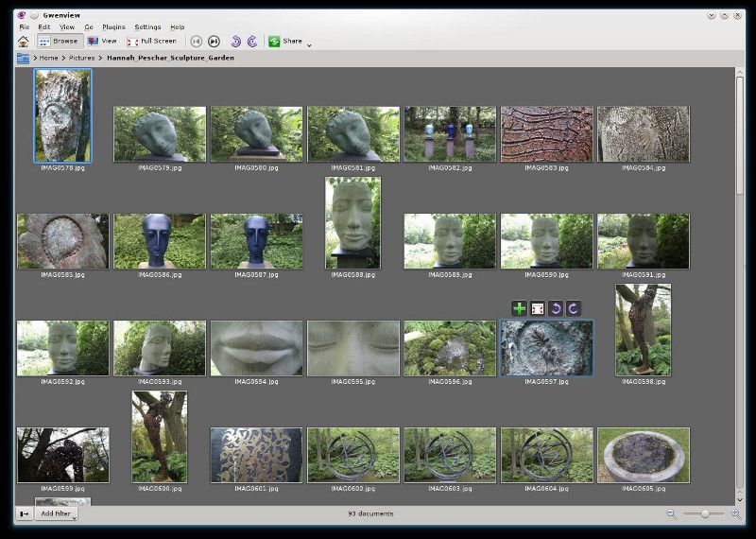This screenshot has height=539, width=756.
Task: Navigate to Pictures in the breadcrumb
Action: pyautogui.click(x=81, y=58)
